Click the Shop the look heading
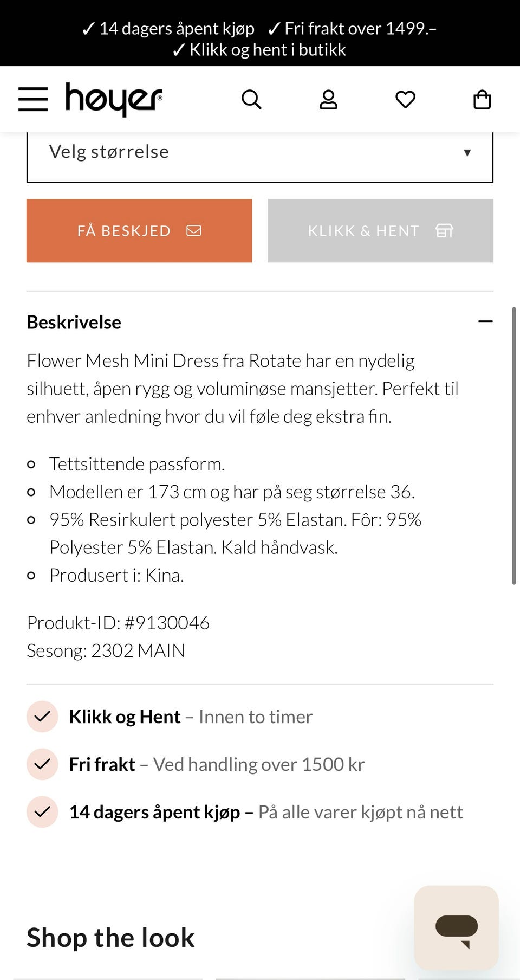520x980 pixels. click(x=110, y=938)
